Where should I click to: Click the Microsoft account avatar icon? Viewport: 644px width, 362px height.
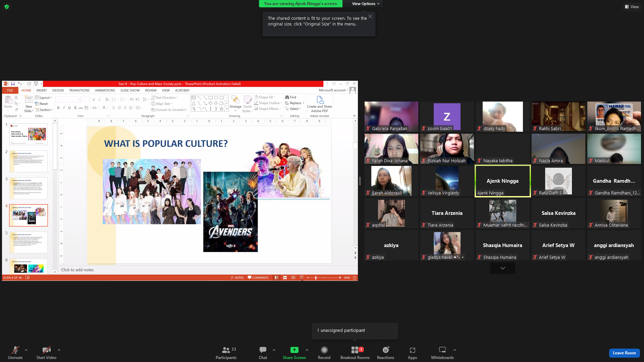pyautogui.click(x=353, y=90)
